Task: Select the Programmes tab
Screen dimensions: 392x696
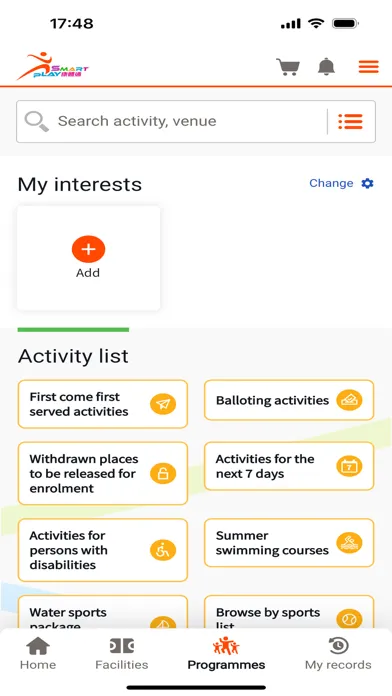Action: tap(226, 653)
